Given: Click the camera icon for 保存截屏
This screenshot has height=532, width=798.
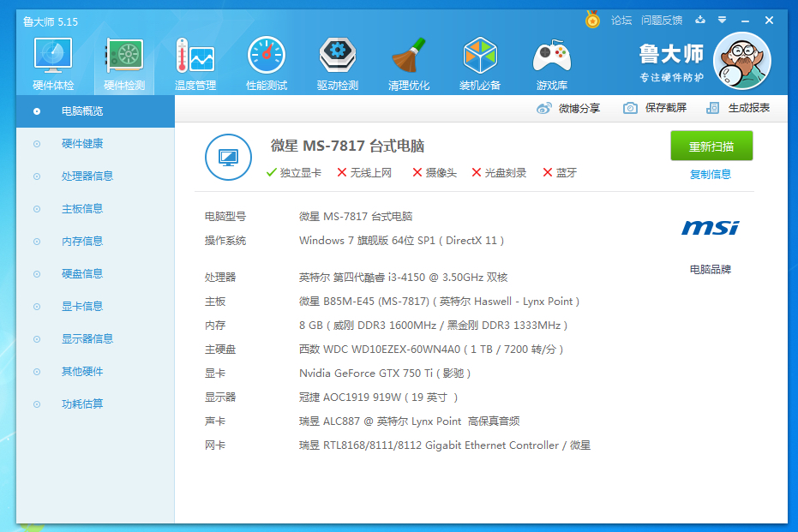Looking at the screenshot, I should coord(630,108).
